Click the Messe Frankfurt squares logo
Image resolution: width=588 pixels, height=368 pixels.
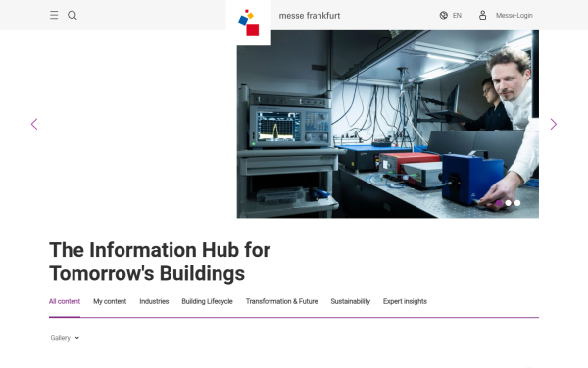249,23
